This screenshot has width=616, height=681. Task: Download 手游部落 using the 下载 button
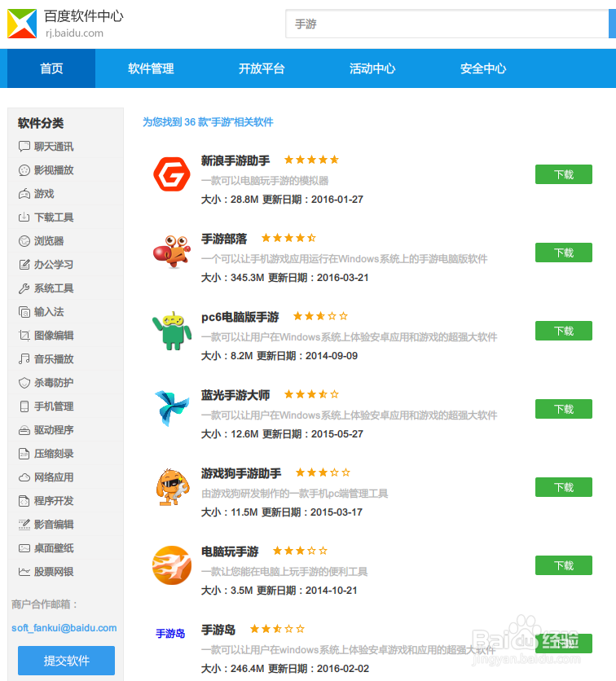(x=563, y=253)
